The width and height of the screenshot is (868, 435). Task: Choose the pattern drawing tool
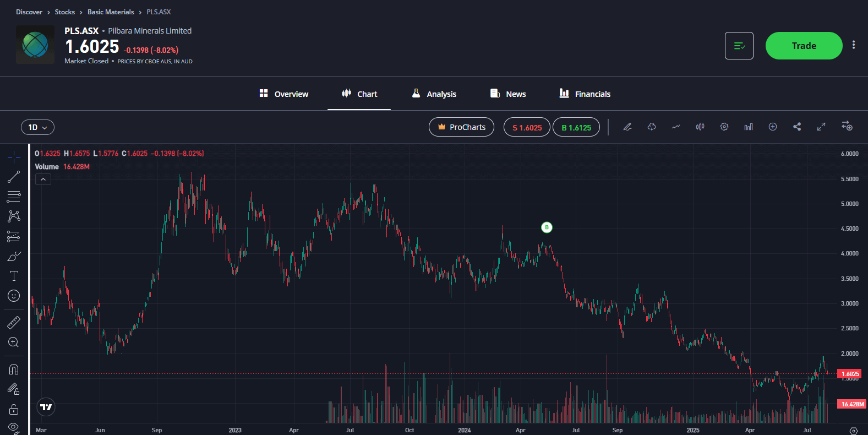click(14, 216)
